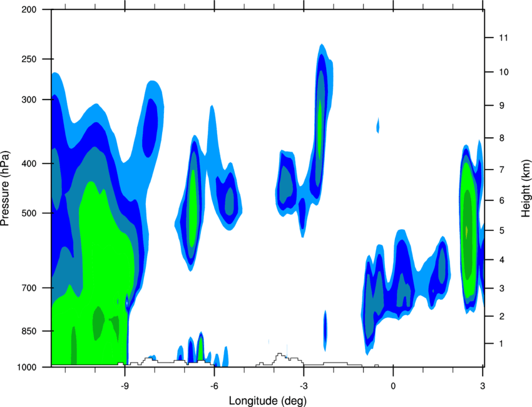Pick the 8 km height label
The width and height of the screenshot is (532, 407).
pos(501,138)
